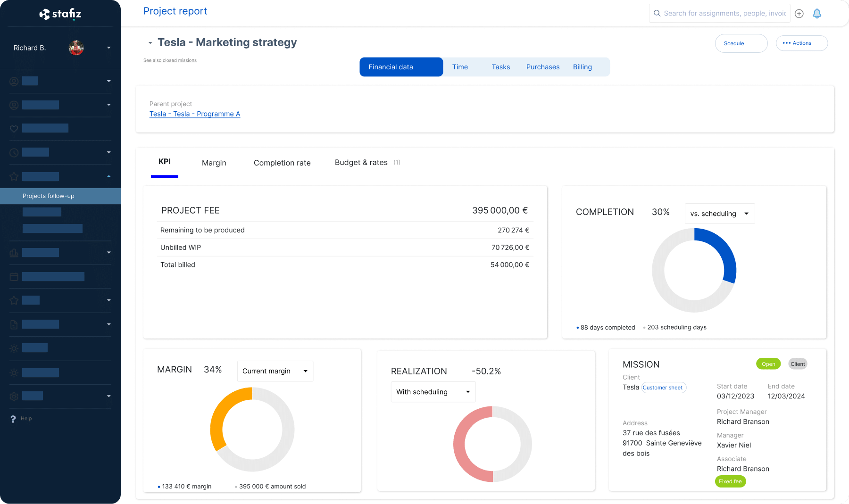This screenshot has height=504, width=849.
Task: Switch to the Billing tab
Action: click(x=582, y=67)
